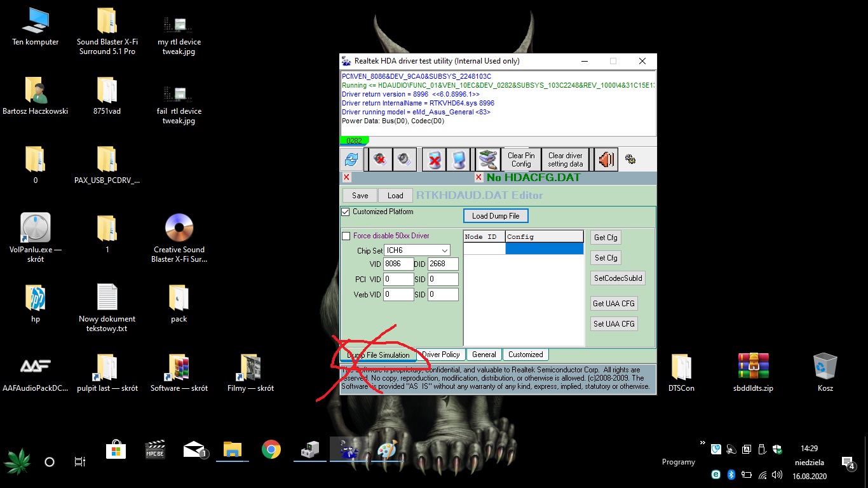
Task: Open notification center with 4 badge
Action: pyautogui.click(x=848, y=463)
